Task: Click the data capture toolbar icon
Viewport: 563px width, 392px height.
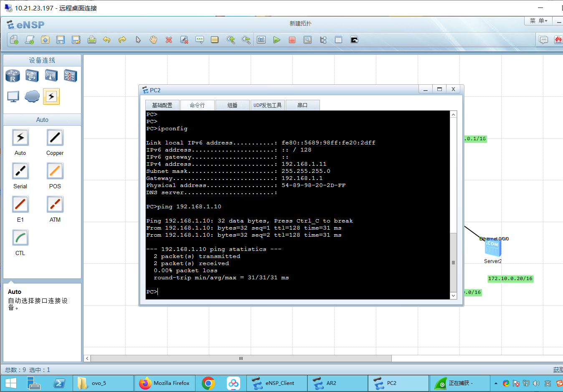Action: 308,40
